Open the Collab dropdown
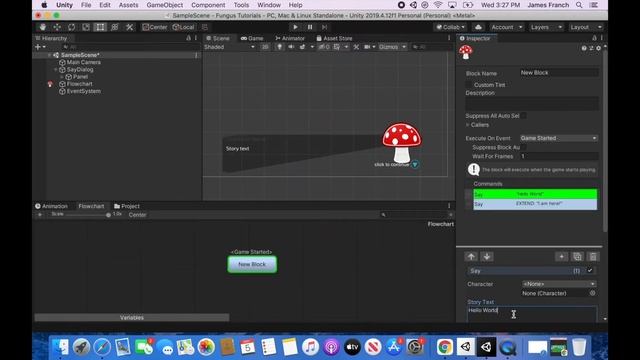This screenshot has height=360, width=640. 451,27
